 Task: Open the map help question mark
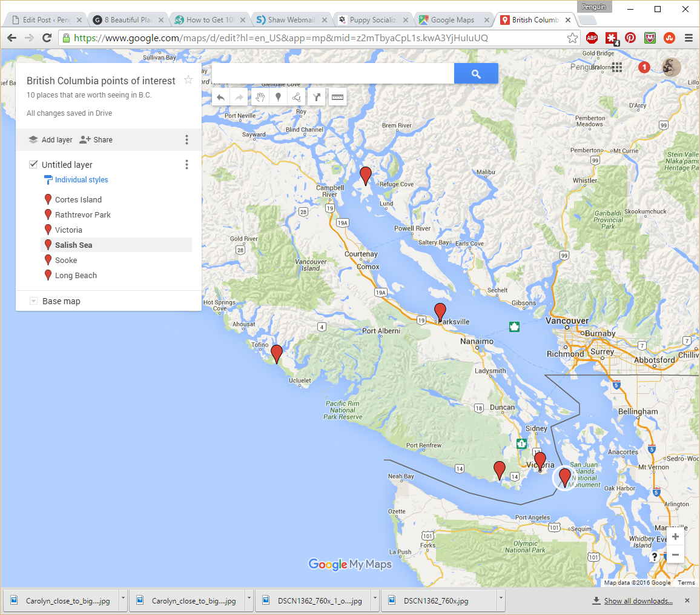(x=655, y=556)
